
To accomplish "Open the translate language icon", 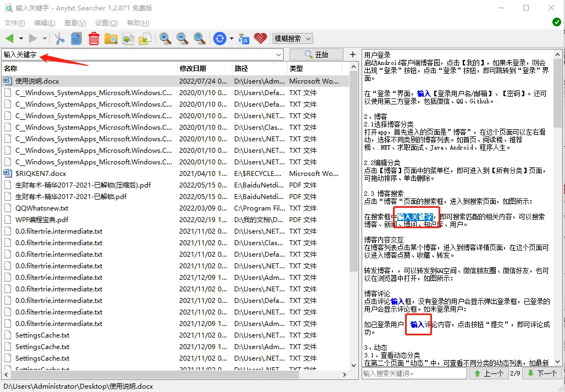I will click(x=244, y=38).
